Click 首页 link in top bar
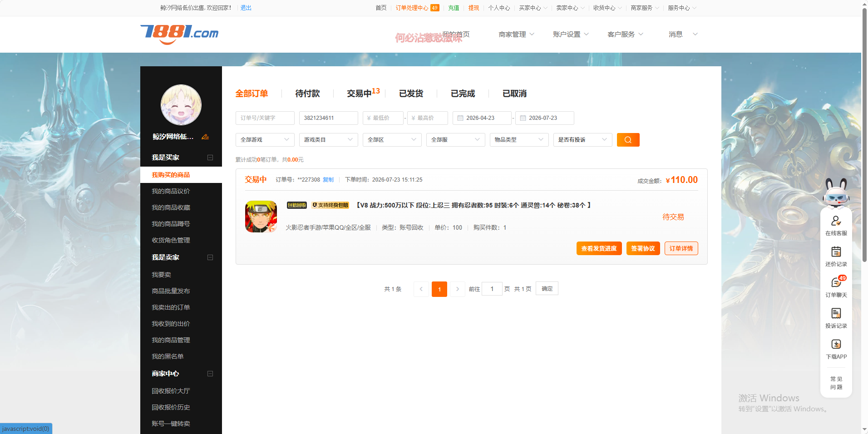Viewport: 868px width, 434px height. coord(381,8)
